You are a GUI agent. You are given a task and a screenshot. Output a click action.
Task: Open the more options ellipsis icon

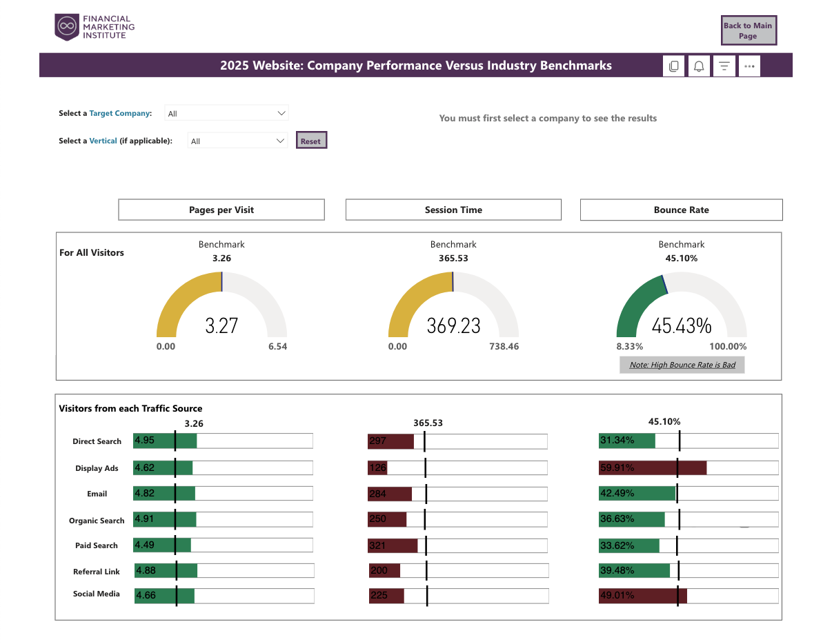[749, 66]
